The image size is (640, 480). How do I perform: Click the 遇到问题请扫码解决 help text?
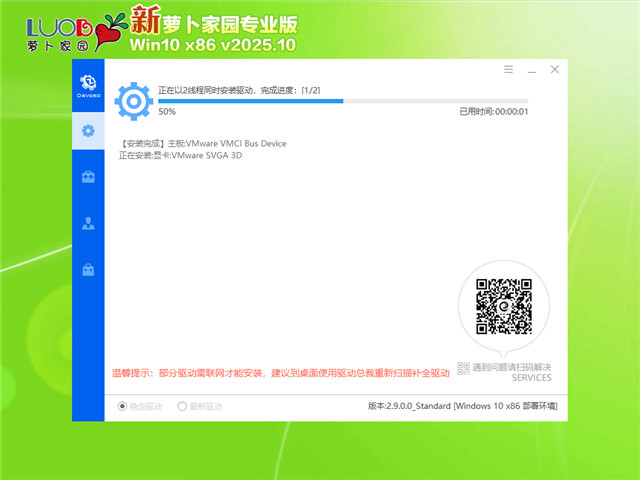tap(512, 368)
